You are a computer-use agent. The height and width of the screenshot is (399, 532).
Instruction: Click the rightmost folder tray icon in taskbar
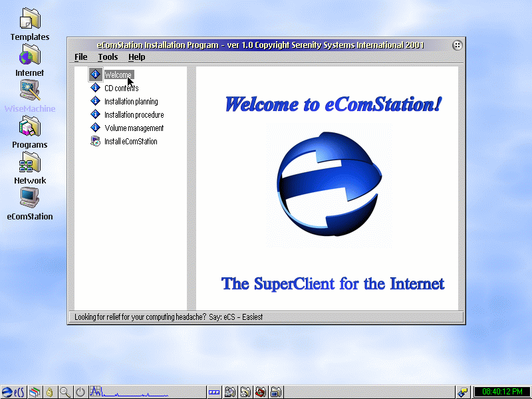[276, 392]
